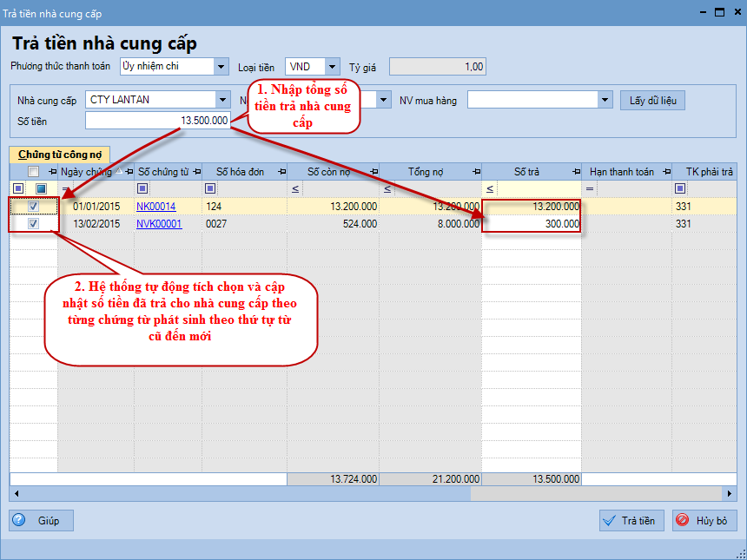Click the Trả tiền button
Viewport: 747px width, 560px height.
tap(631, 521)
